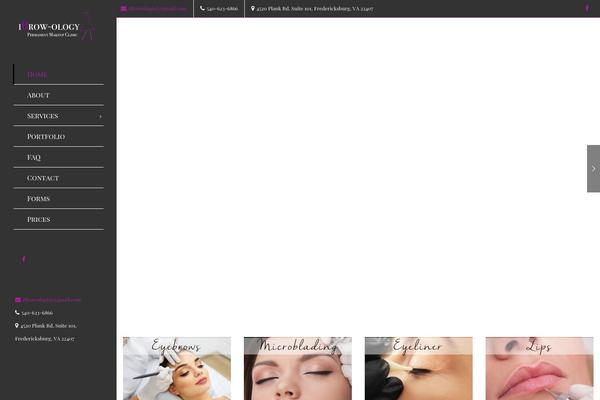
Task: Click the Brow-ology logo in sidebar
Action: tap(57, 27)
